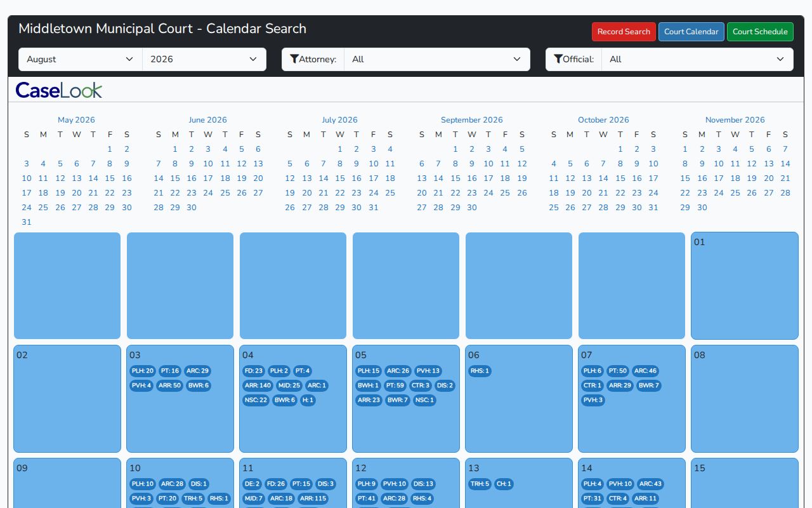The height and width of the screenshot is (508, 812).
Task: Select day 15 in June 2026 mini calendar
Action: (x=175, y=178)
